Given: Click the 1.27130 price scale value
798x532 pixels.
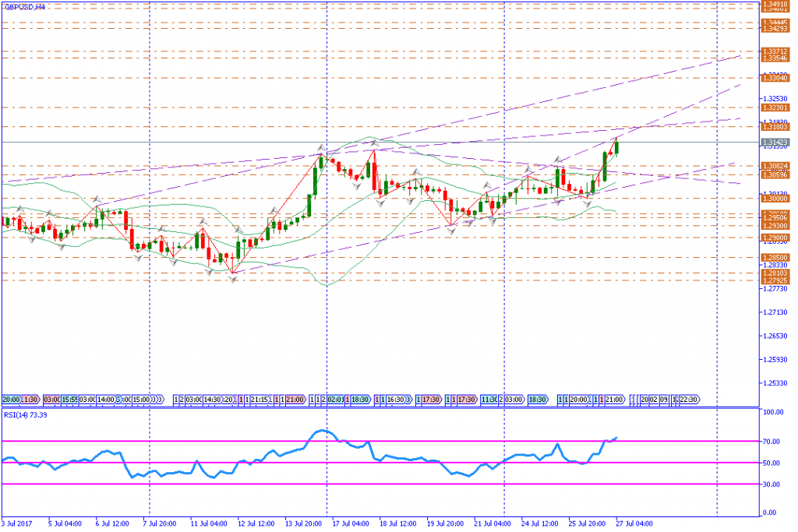Looking at the screenshot, I should (x=775, y=312).
